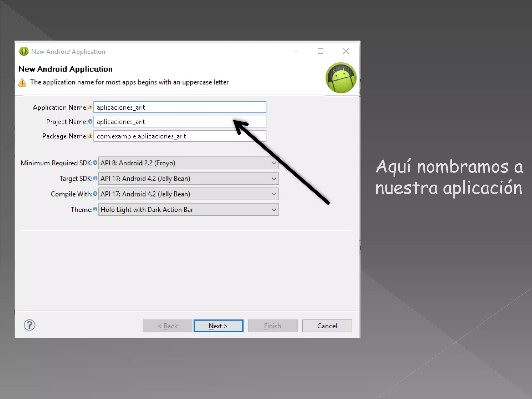This screenshot has width=532, height=399.
Task: Click the info icon next to Project Name
Action: pos(90,121)
